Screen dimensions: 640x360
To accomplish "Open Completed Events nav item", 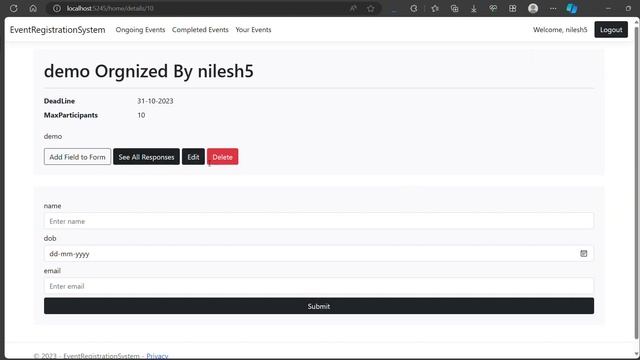I will pyautogui.click(x=200, y=30).
